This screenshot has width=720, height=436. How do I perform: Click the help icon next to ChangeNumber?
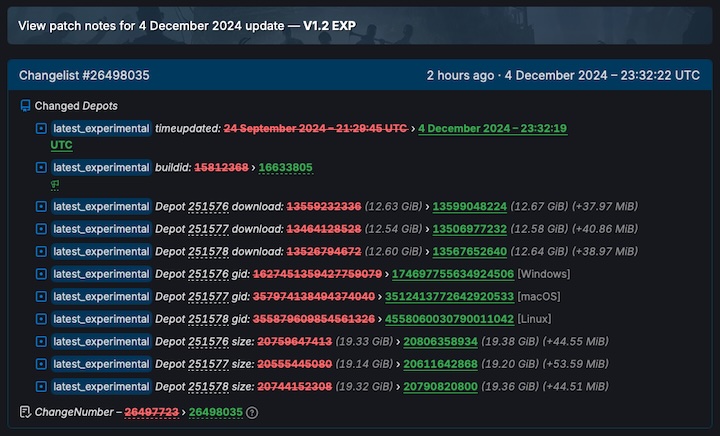click(x=252, y=412)
